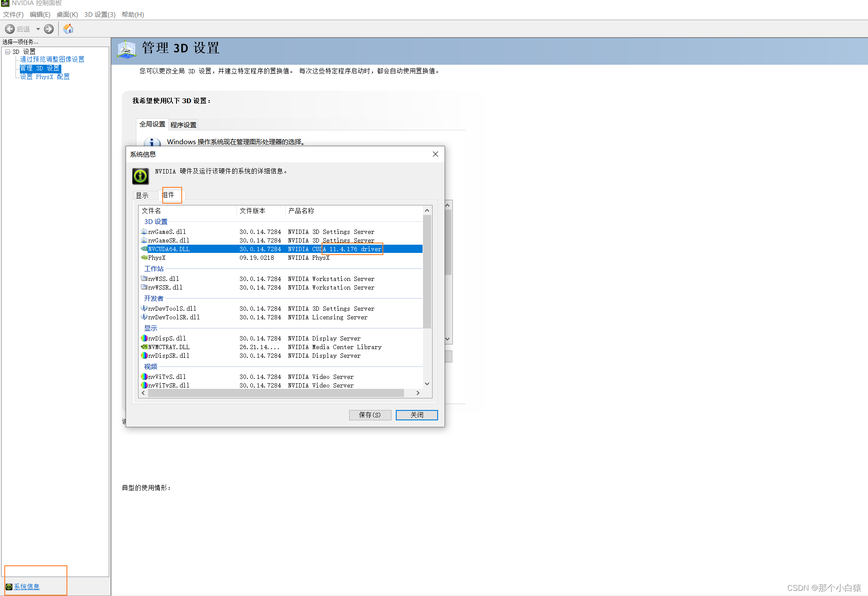
Task: Select the 程序设置 tab
Action: coord(183,125)
